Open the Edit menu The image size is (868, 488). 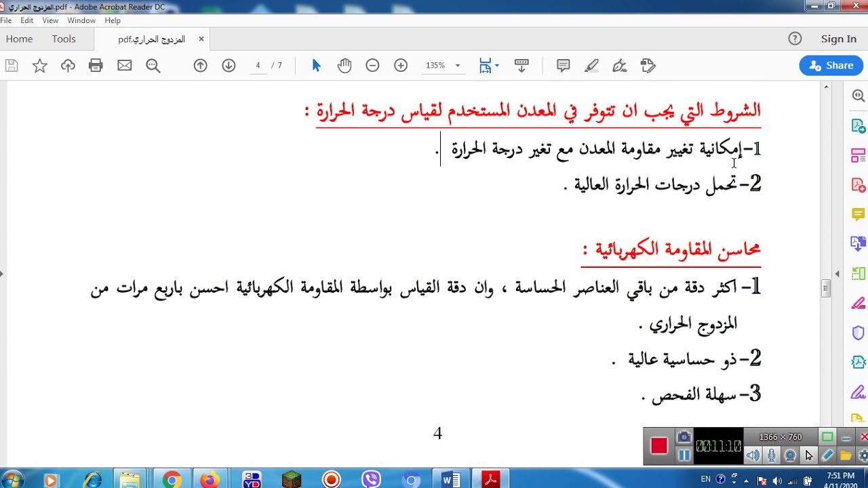pos(27,20)
